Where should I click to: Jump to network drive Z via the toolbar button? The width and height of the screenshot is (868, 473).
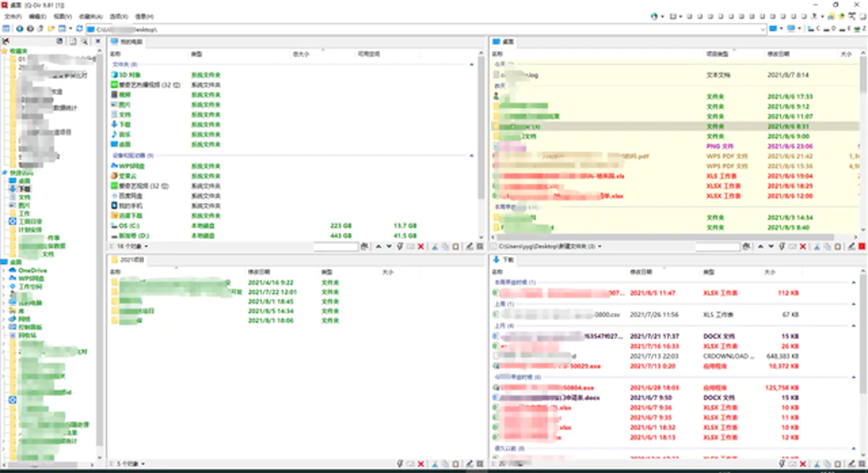click(860, 29)
